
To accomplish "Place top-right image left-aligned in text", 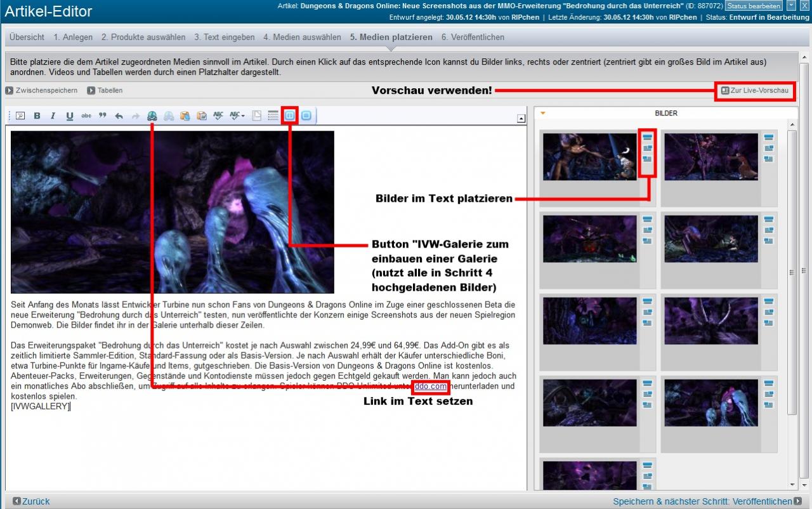I will tap(769, 159).
